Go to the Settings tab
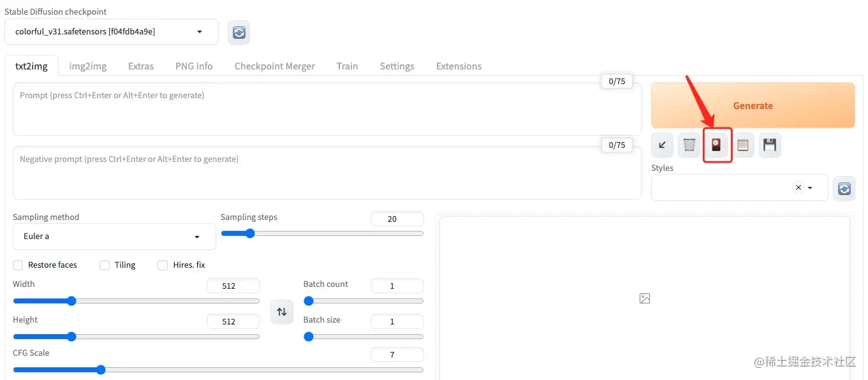This screenshot has height=380, width=868. point(397,66)
